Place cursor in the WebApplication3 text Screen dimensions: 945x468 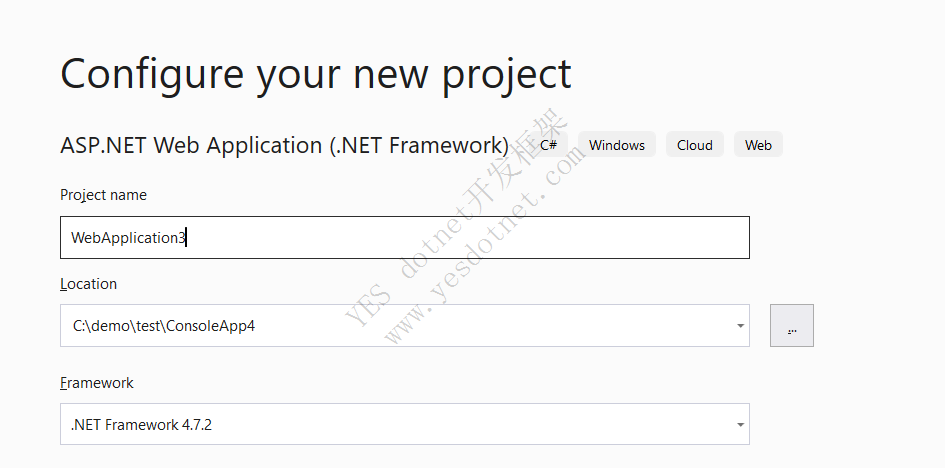128,237
